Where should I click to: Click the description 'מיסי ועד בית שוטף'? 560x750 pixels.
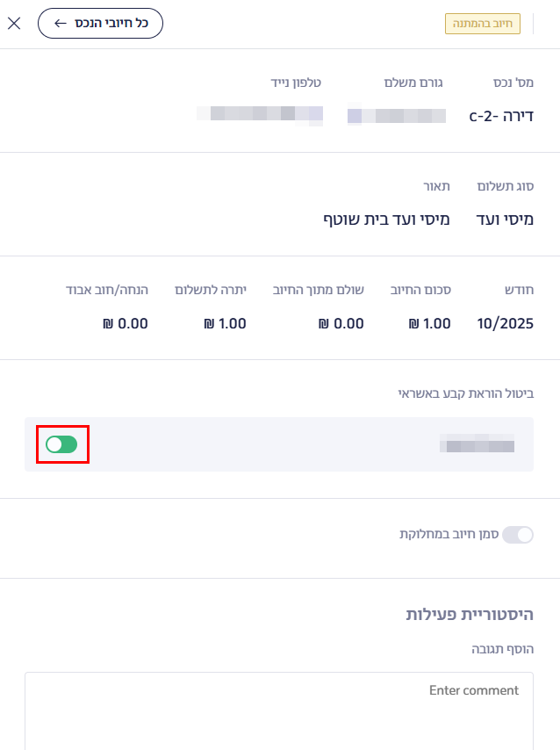[x=387, y=219]
